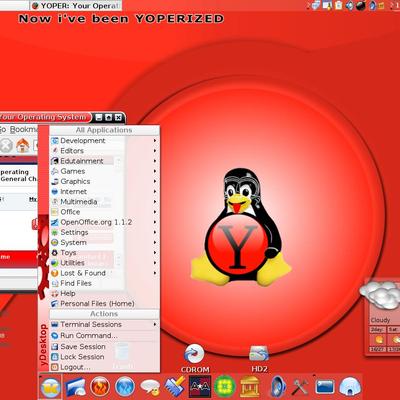Launch the blue globe web browser dock icon
This screenshot has width=400, height=400.
coord(125,387)
